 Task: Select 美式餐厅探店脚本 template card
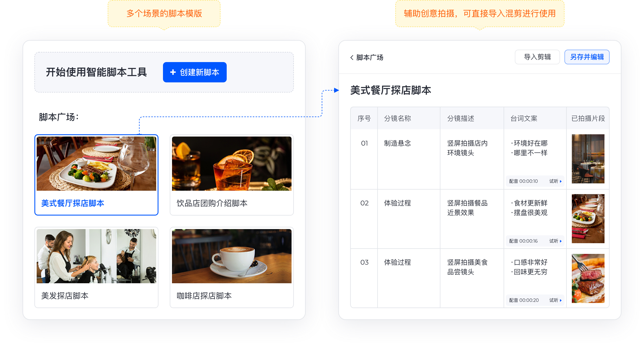[x=96, y=164]
